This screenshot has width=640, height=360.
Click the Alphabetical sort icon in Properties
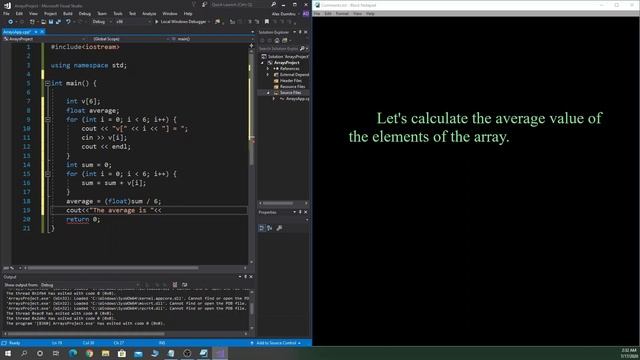(270, 228)
